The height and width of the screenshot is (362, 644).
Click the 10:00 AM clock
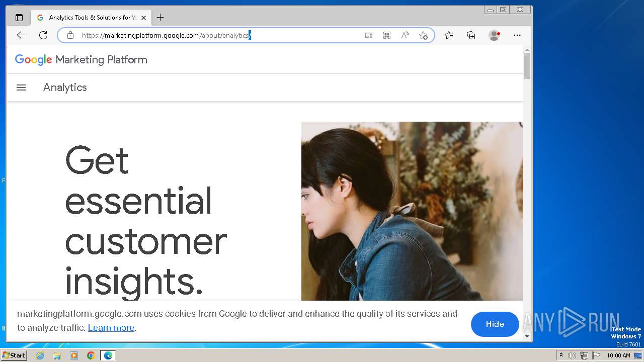[618, 355]
